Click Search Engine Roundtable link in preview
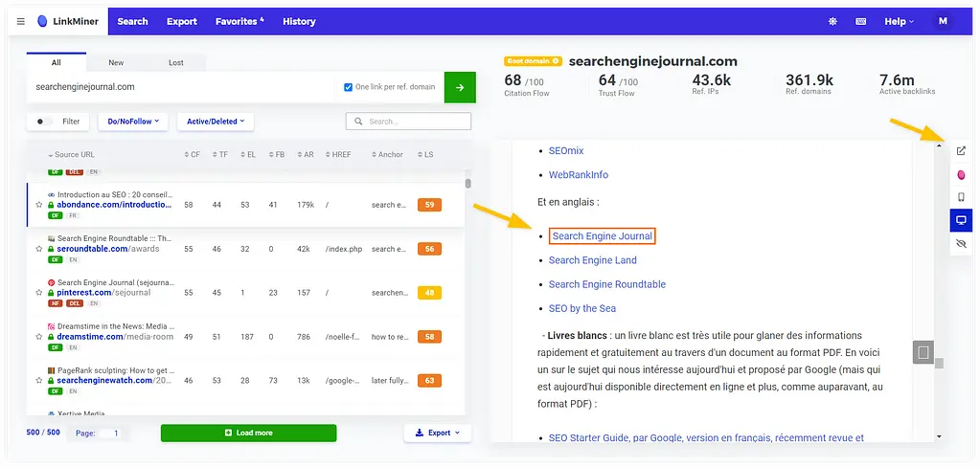 point(607,284)
